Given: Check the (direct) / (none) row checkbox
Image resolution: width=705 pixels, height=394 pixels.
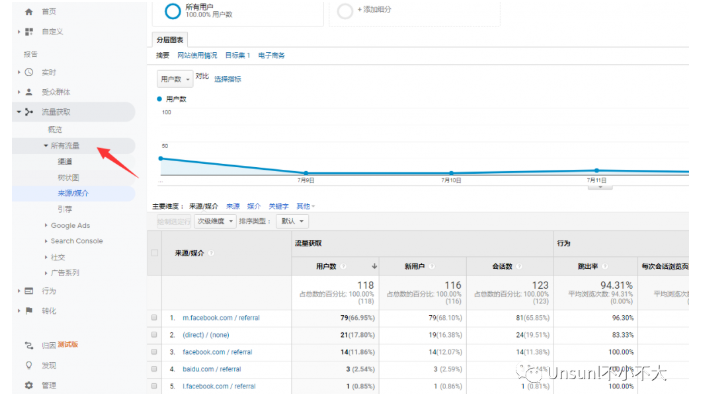Looking at the screenshot, I should 154,335.
